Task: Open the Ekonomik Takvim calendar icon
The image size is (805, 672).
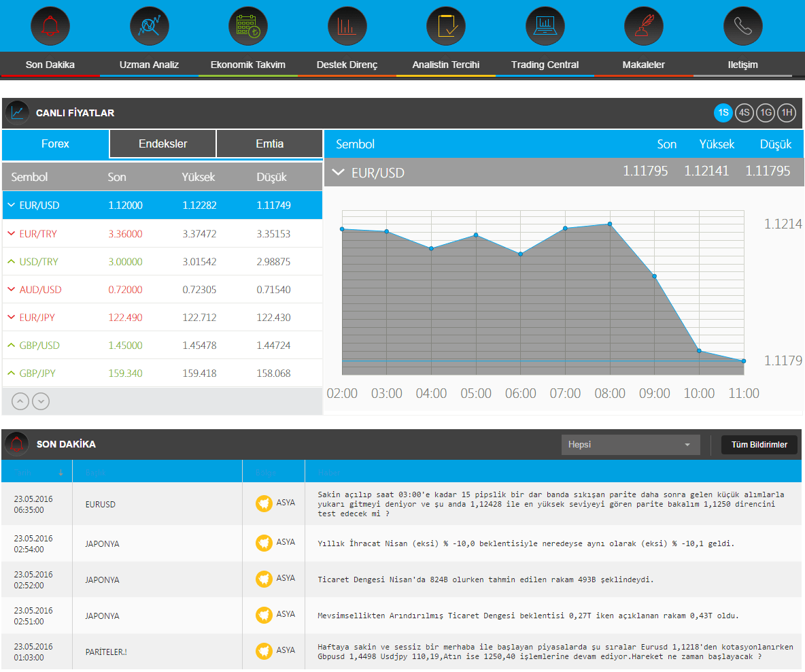Action: (248, 26)
